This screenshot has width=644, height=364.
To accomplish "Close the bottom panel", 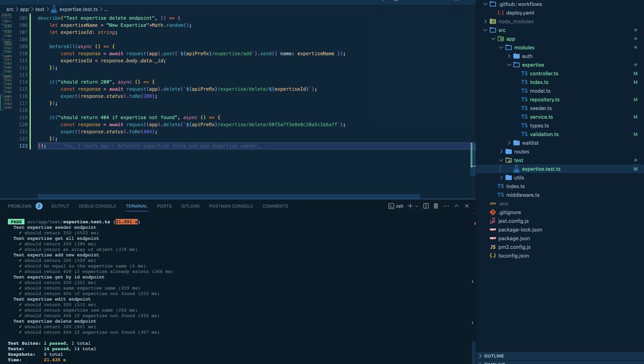I will [466, 206].
